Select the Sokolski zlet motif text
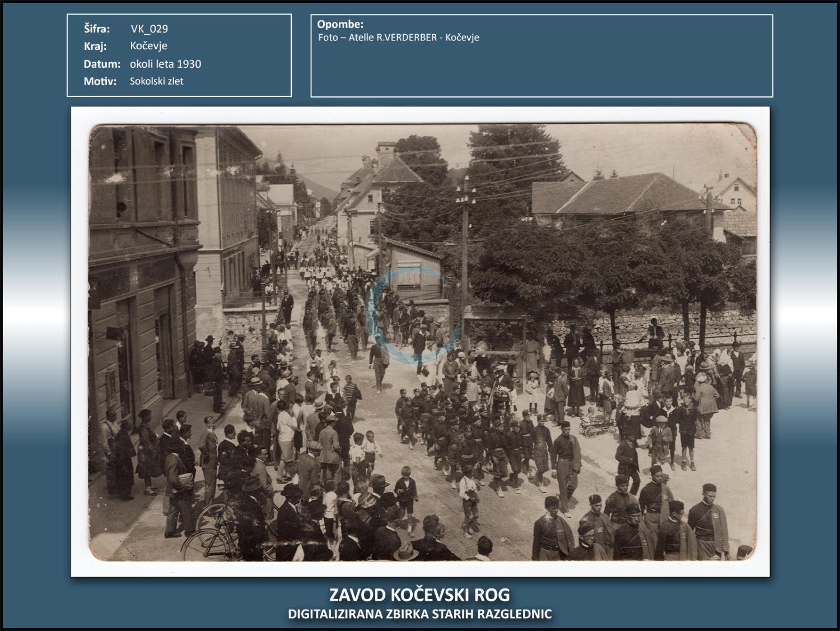Image resolution: width=840 pixels, height=631 pixels. [x=156, y=81]
